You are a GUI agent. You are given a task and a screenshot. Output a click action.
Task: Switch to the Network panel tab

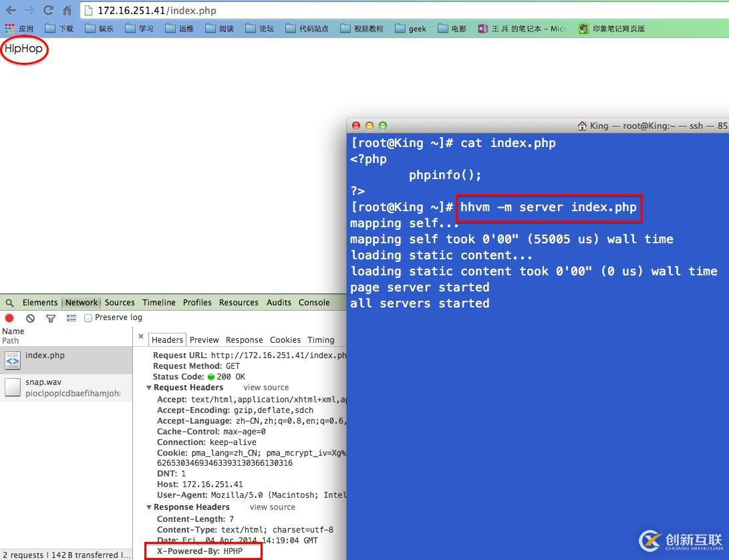pyautogui.click(x=82, y=303)
